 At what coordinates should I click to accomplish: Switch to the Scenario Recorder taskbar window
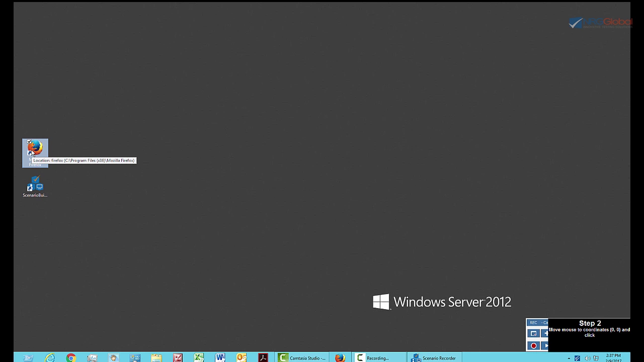pos(434,358)
